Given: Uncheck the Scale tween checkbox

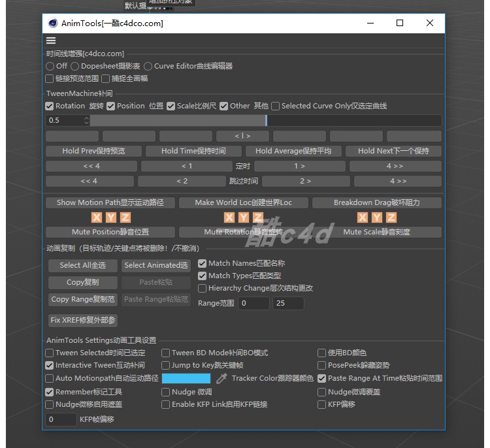Looking at the screenshot, I should pos(171,106).
